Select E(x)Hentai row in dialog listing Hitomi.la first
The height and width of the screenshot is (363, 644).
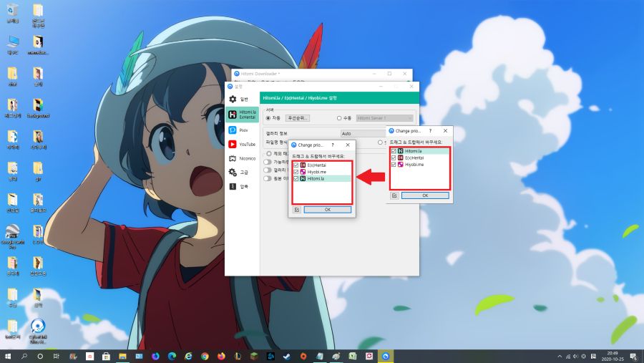pos(420,158)
